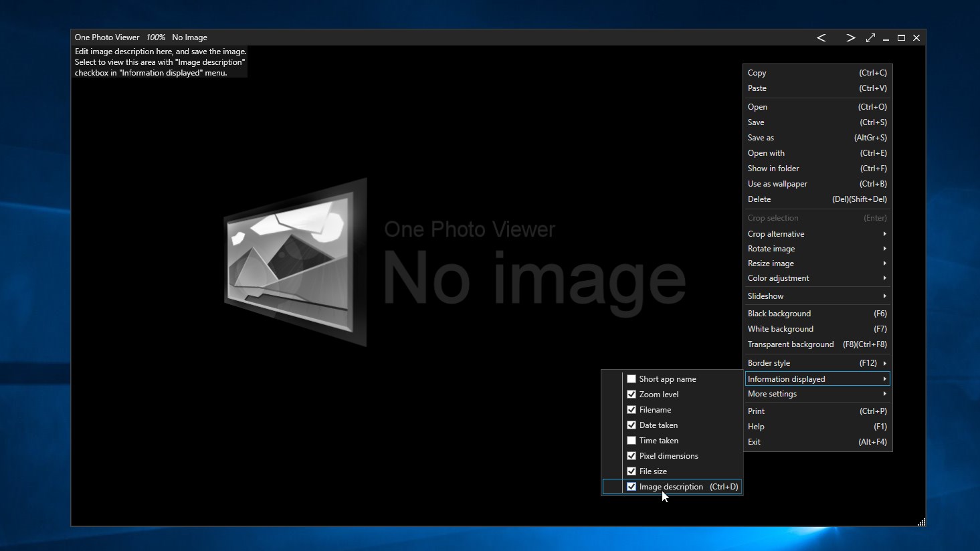
Task: Open Information displayed submenu
Action: [817, 379]
